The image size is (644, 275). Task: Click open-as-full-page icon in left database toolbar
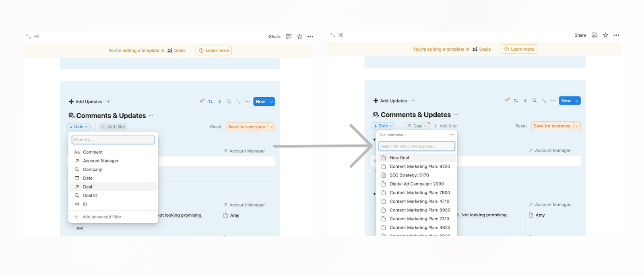(x=238, y=102)
